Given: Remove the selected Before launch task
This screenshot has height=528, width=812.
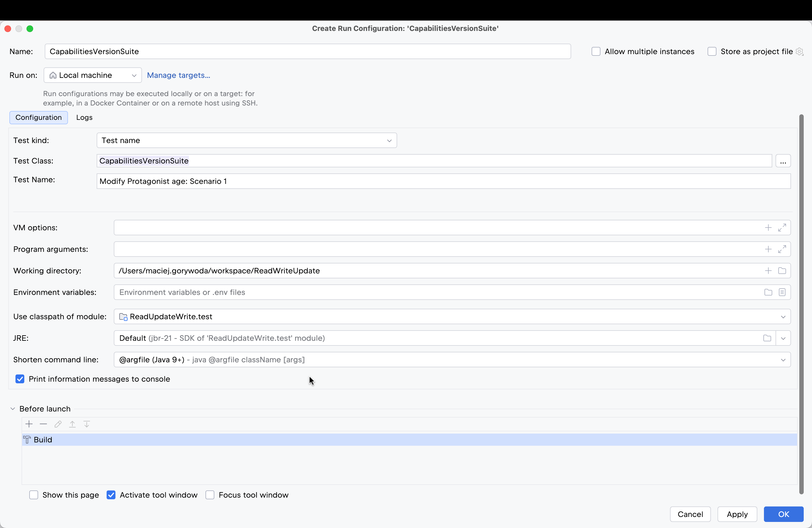Looking at the screenshot, I should pos(43,424).
